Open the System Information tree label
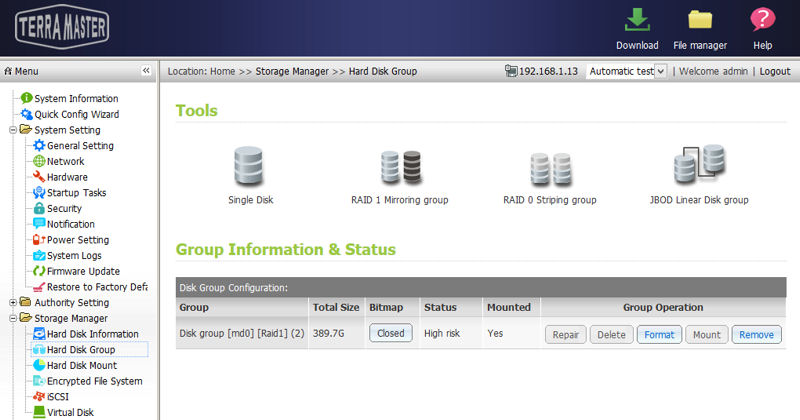800x420 pixels. [x=76, y=98]
